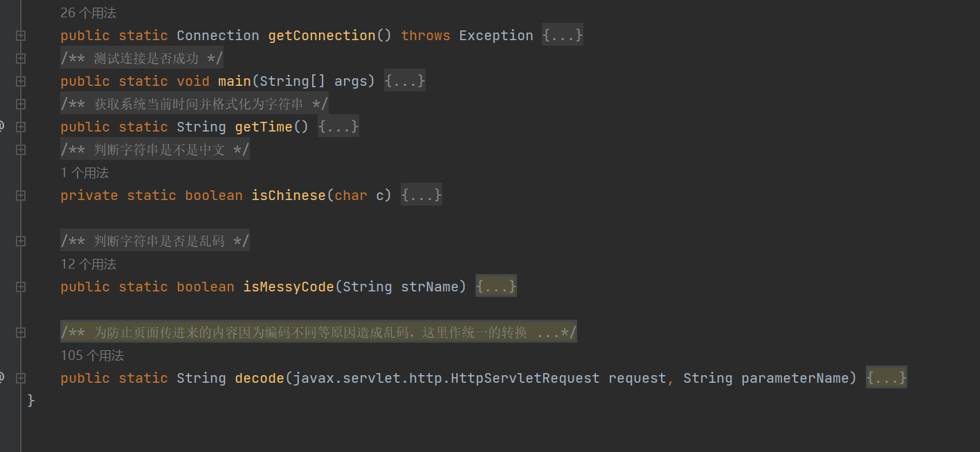Expand fold icon beside 判断字符串是否是乱码 comment

21,241
